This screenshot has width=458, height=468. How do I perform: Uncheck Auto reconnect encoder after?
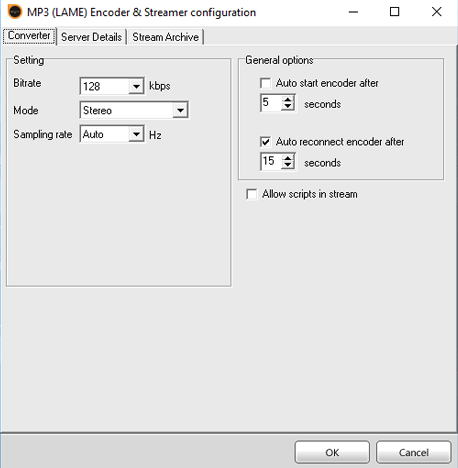[x=265, y=142]
